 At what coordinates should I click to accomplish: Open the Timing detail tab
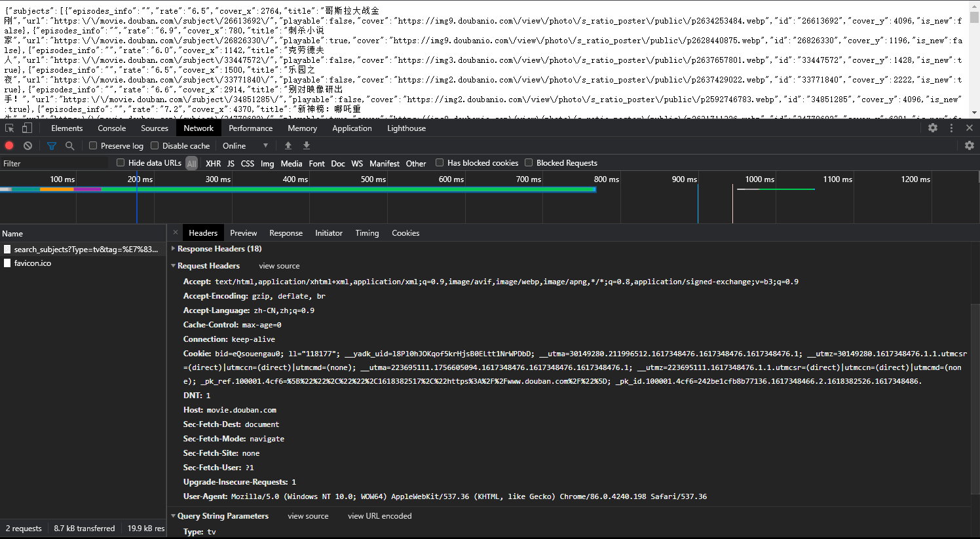click(367, 233)
